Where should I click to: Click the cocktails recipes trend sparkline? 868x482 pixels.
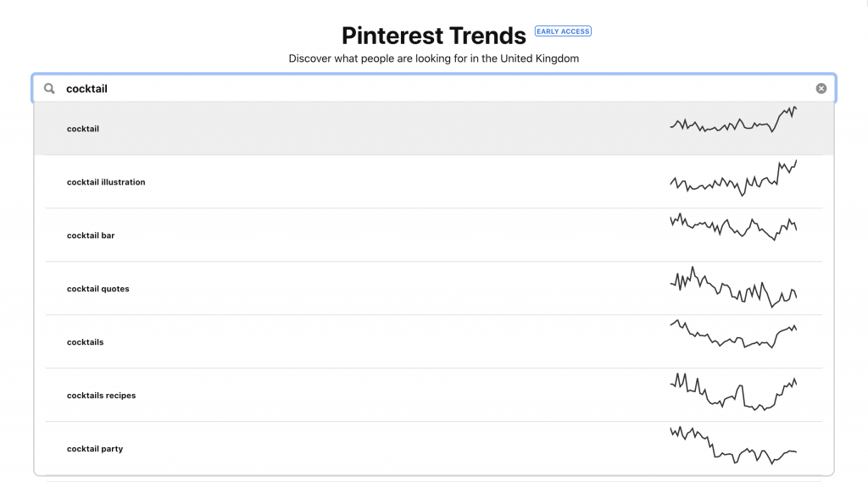tap(733, 392)
